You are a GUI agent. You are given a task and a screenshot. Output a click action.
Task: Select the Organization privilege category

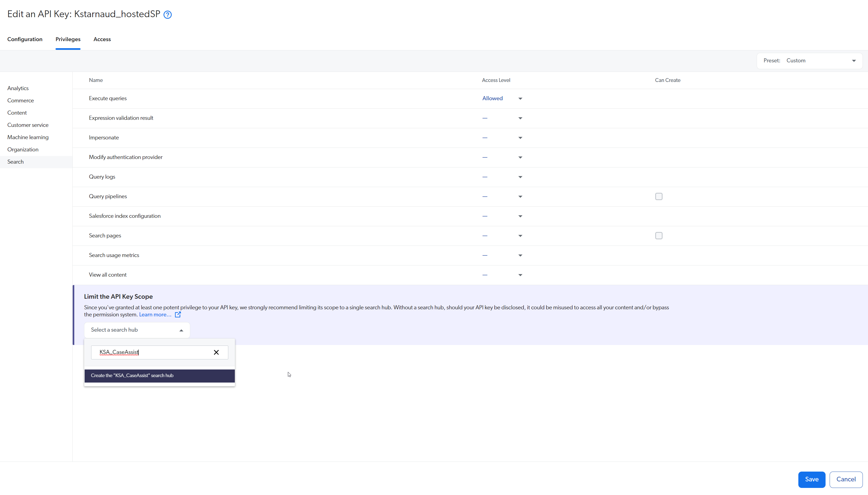tap(23, 149)
